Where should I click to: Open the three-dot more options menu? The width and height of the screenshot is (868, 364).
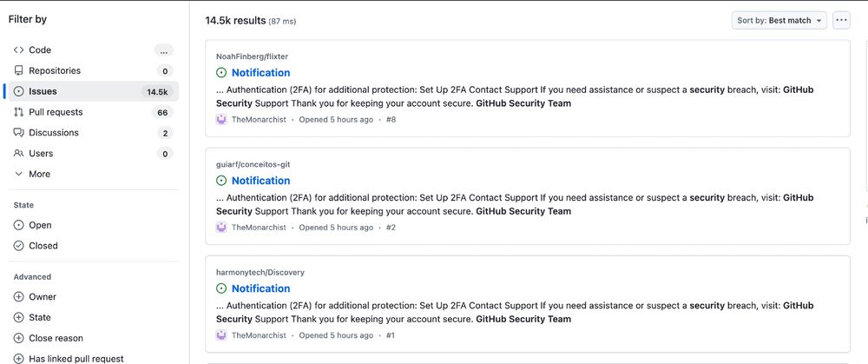840,20
